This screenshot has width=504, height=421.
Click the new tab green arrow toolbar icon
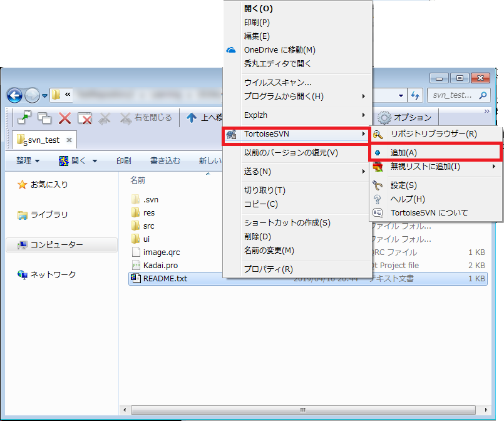click(x=24, y=118)
